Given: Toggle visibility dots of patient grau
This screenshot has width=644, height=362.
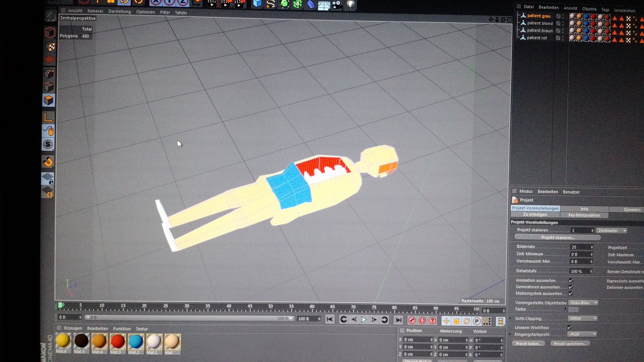Looking at the screenshot, I should click(x=563, y=16).
